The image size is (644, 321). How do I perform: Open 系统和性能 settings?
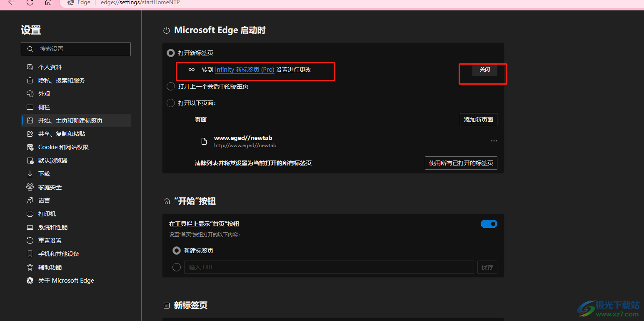point(76,227)
